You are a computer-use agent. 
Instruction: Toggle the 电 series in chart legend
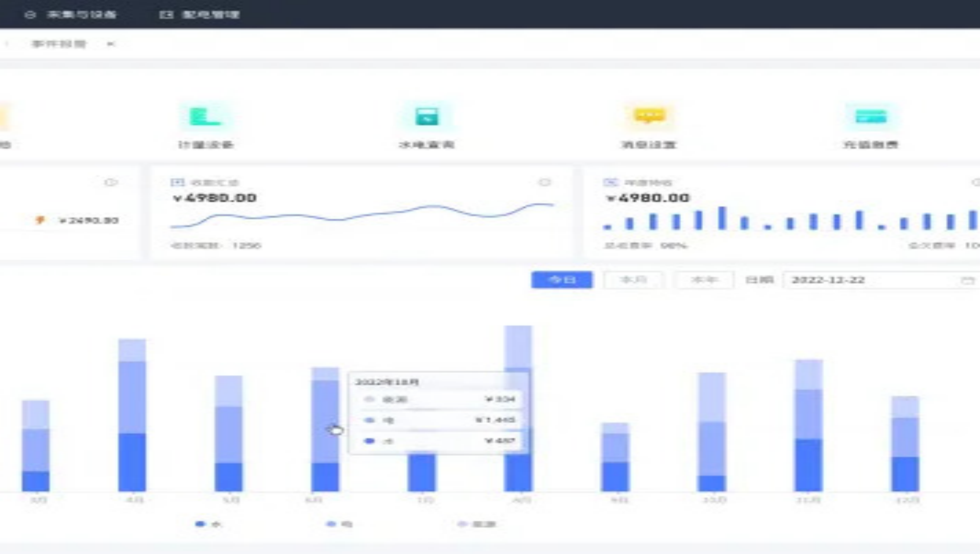(x=339, y=524)
